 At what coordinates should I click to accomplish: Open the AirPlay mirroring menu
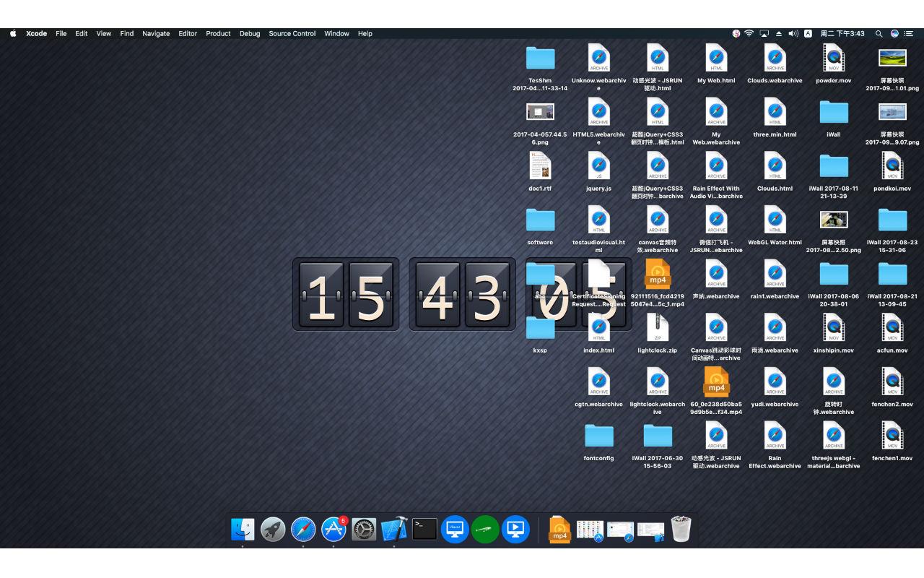tap(764, 33)
